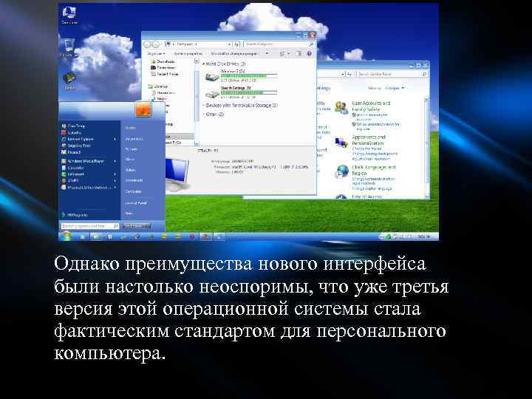The image size is (532, 399).
Task: Click Clock, Language, and Region icon
Action: 342,171
